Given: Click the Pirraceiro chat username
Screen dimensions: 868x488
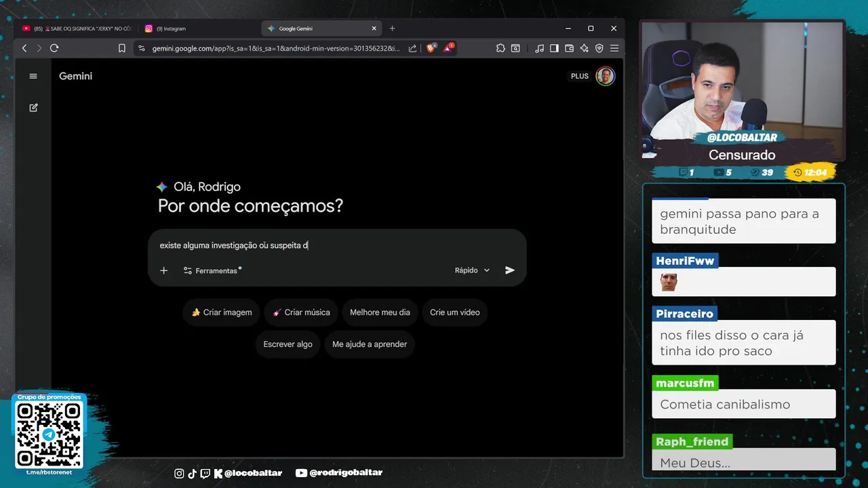Looking at the screenshot, I should pyautogui.click(x=685, y=314).
